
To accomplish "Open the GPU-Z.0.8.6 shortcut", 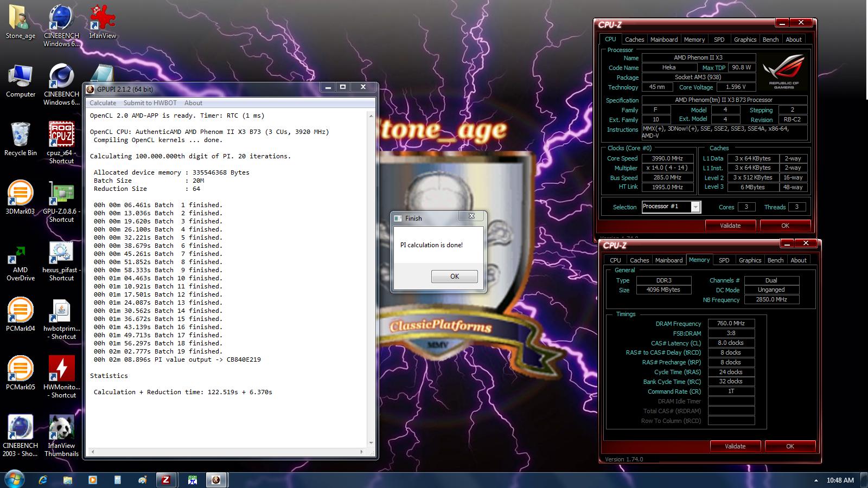I will [61, 201].
